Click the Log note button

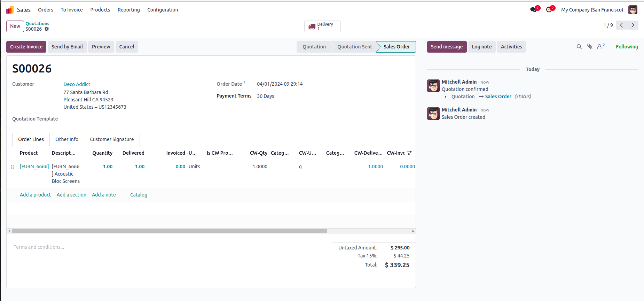click(482, 47)
